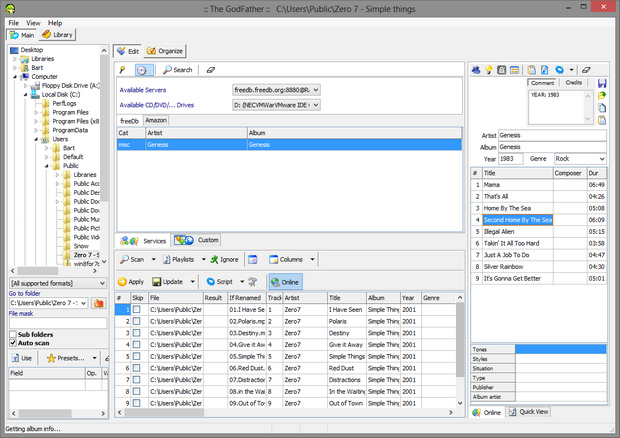Open the Columns dropdown arrow
Image resolution: width=620 pixels, height=438 pixels.
coord(312,260)
